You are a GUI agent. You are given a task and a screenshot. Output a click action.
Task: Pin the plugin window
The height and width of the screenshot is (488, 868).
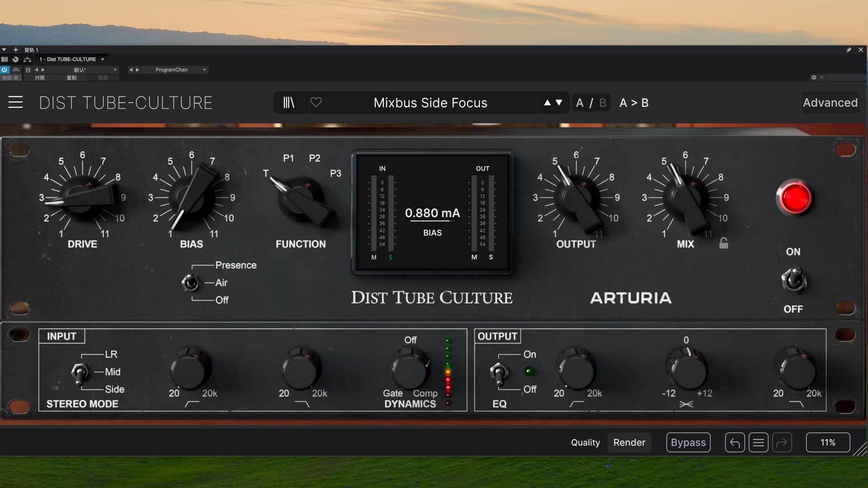coord(849,50)
